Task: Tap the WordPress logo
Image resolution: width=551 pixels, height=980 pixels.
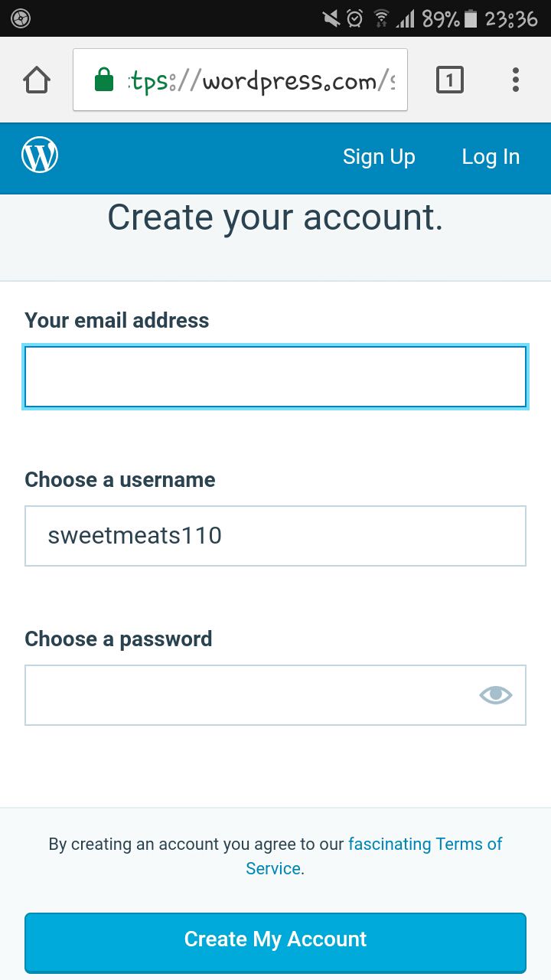Action: point(40,156)
